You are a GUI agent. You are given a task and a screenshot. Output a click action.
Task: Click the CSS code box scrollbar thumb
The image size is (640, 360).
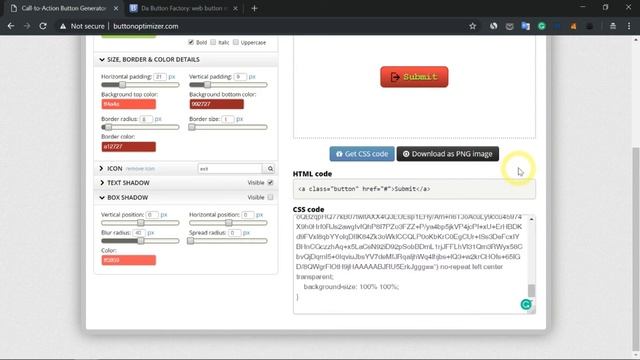tap(531, 290)
